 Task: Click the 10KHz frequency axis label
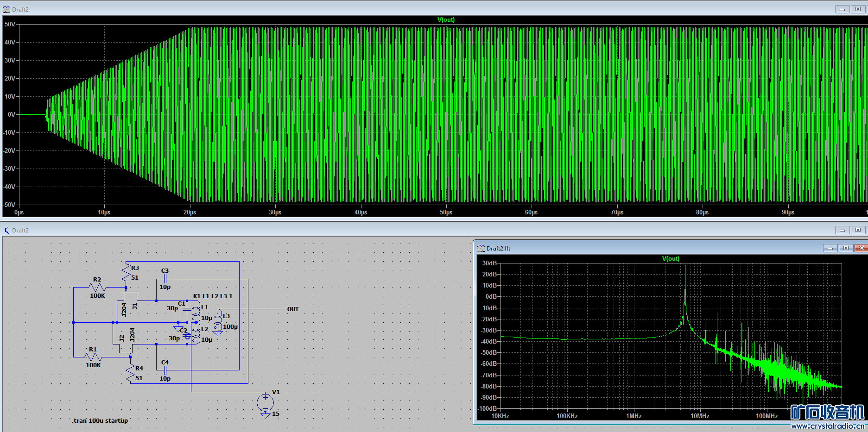[x=500, y=416]
